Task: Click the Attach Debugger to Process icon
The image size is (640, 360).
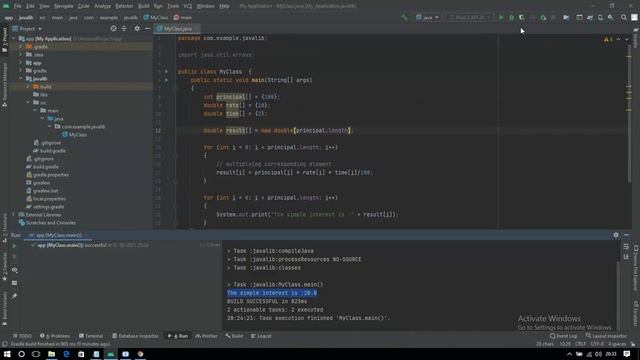Action: 543,18
